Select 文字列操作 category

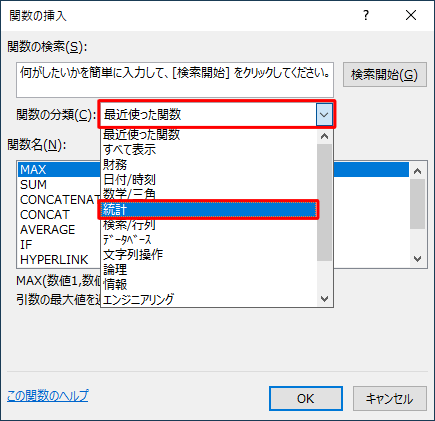(x=209, y=255)
